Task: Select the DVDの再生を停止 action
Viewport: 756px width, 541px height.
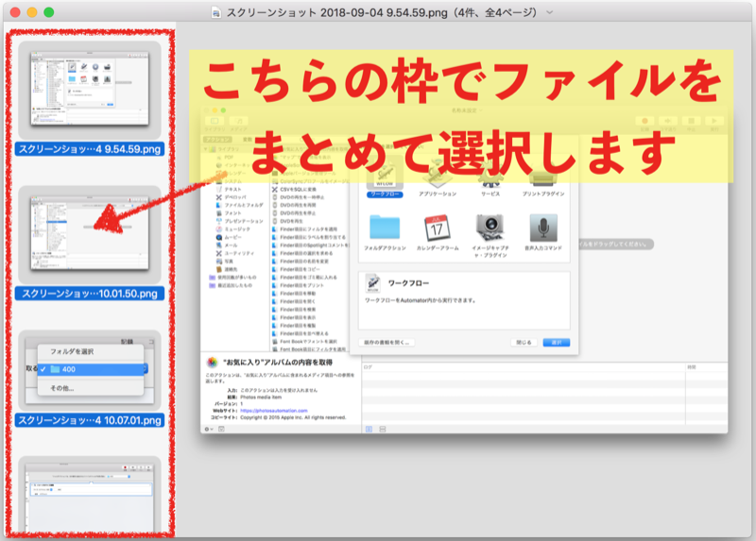Action: click(x=294, y=213)
